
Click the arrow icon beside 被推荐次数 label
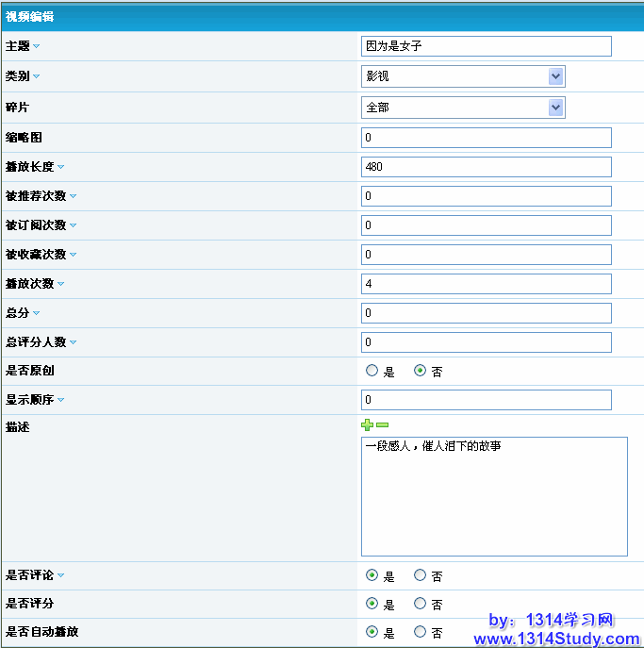point(73,196)
